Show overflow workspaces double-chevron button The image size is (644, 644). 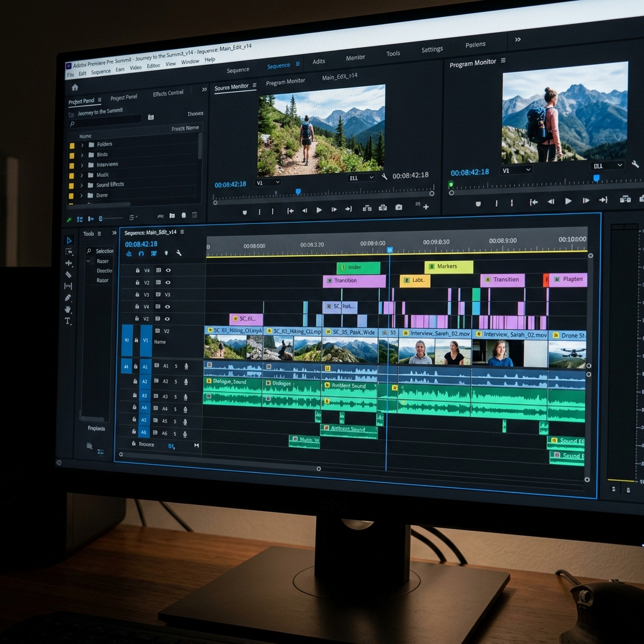tap(518, 40)
